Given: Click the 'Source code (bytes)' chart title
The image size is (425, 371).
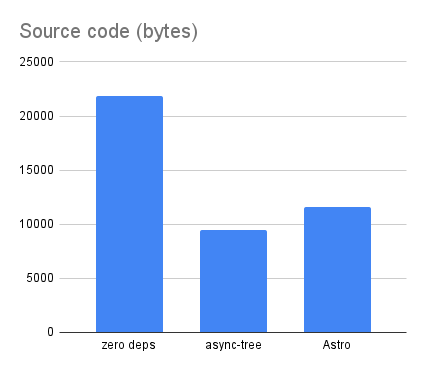Looking at the screenshot, I should [x=109, y=32].
